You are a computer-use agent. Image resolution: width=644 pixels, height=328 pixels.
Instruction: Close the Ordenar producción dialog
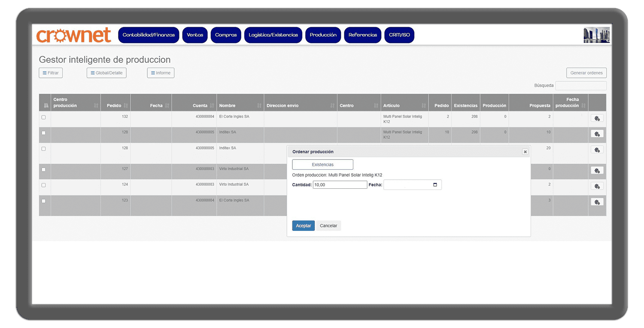point(525,152)
